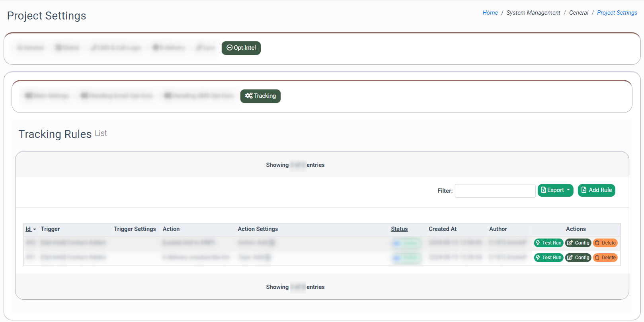Click Test Run in the first rule row
Screen dimensions: 644x322
(x=548, y=243)
